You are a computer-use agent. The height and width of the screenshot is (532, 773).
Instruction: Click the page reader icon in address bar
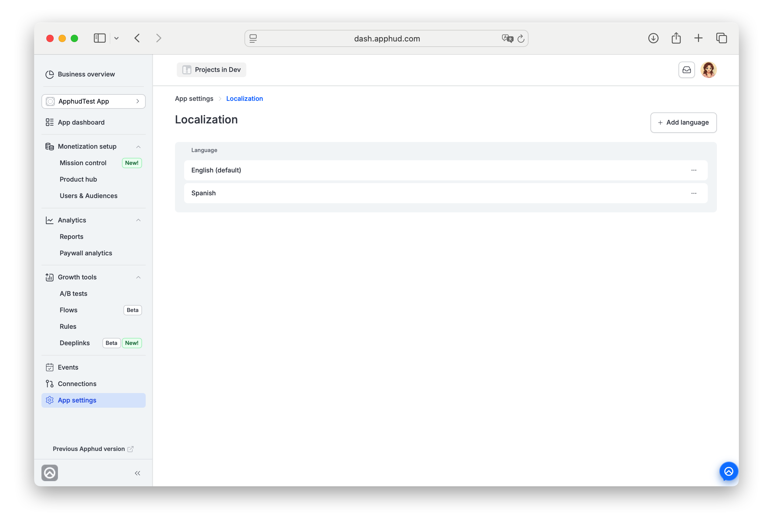[x=253, y=39]
